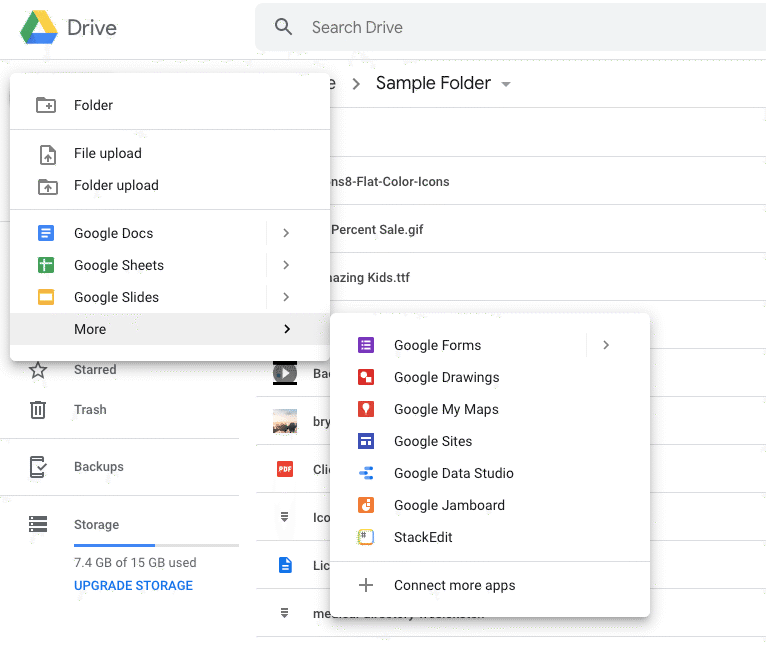
Task: Choose Folder from the New menu
Action: (x=170, y=105)
